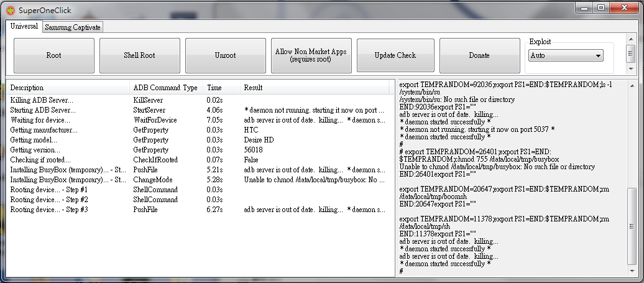Click the 5.28s time cell

[x=214, y=180]
